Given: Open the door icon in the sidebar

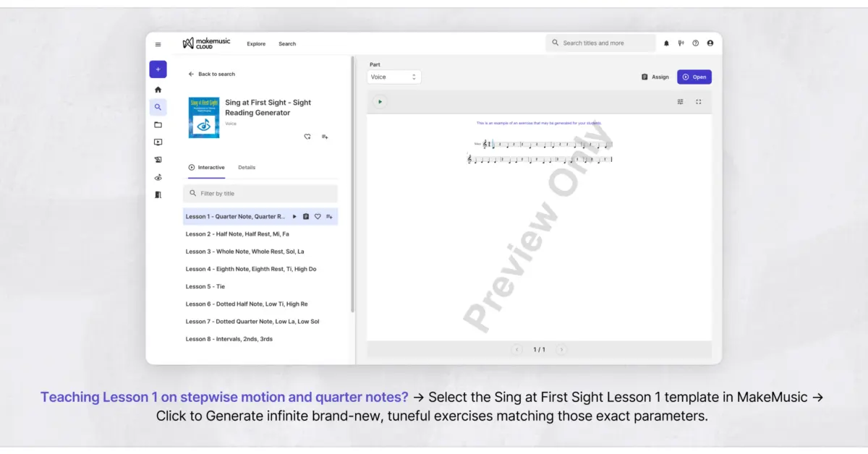Looking at the screenshot, I should coord(158,194).
